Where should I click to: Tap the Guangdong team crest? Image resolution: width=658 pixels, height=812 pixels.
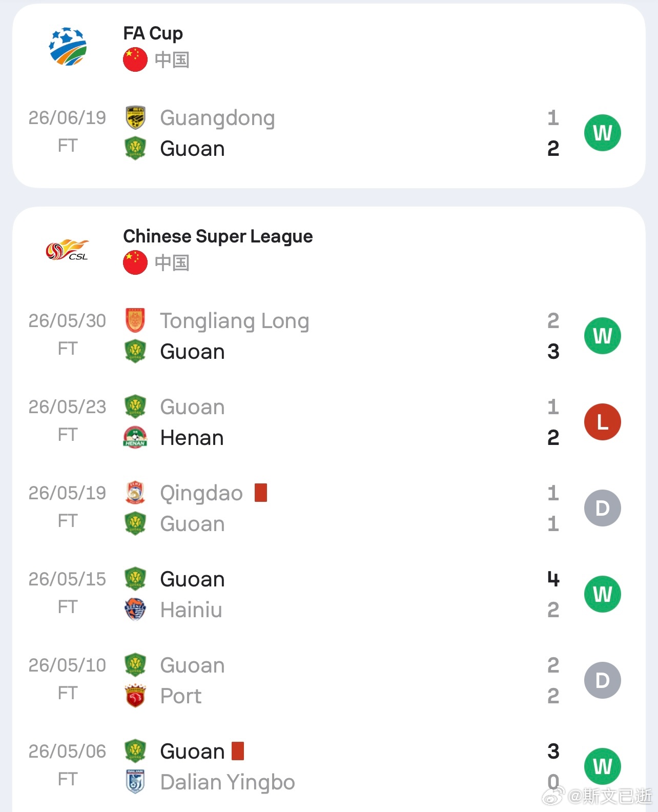pos(135,117)
